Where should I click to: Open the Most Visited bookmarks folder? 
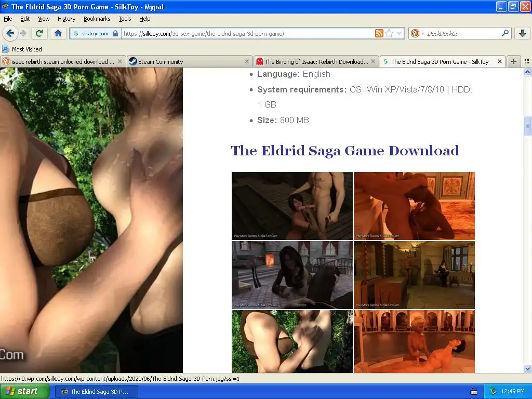22,49
